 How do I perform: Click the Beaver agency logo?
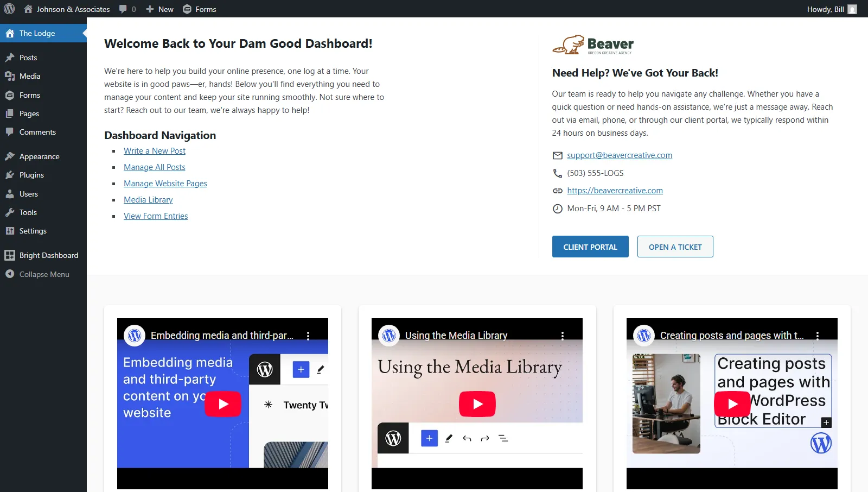point(593,45)
